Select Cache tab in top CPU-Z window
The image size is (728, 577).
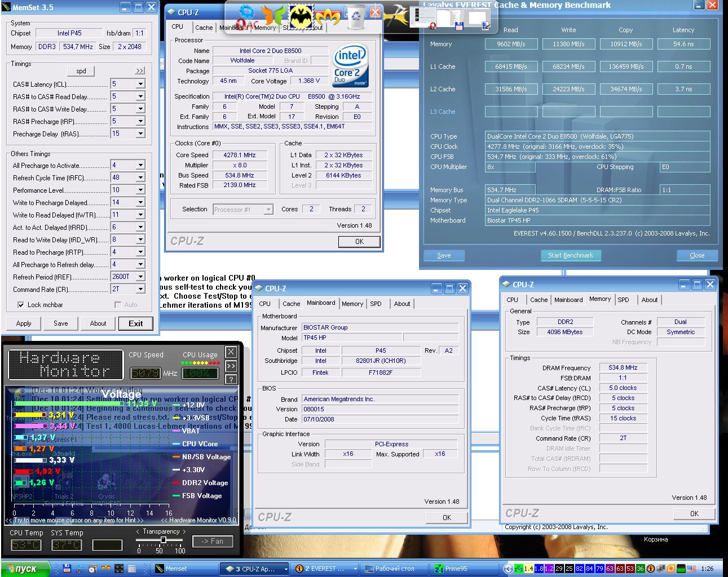click(x=204, y=28)
